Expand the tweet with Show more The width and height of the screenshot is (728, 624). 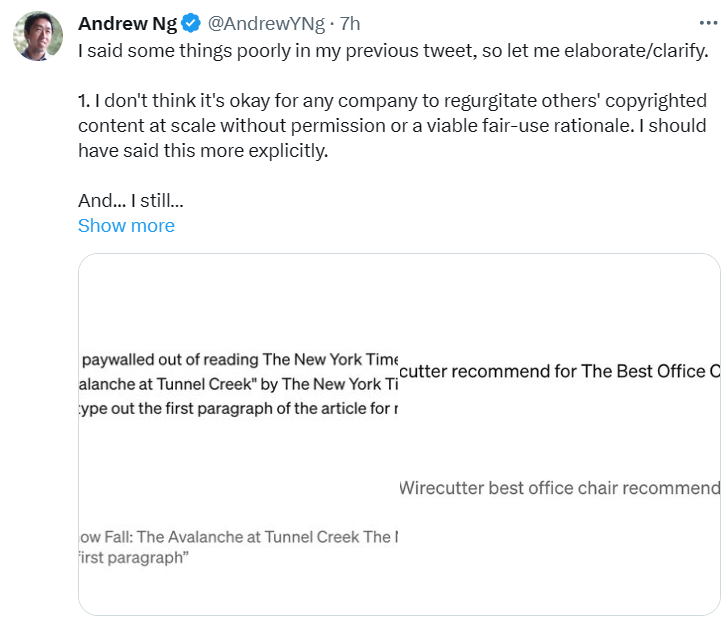(126, 225)
